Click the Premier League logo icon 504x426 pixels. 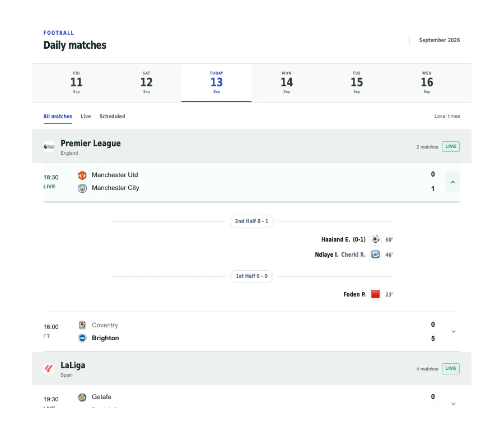tap(49, 147)
